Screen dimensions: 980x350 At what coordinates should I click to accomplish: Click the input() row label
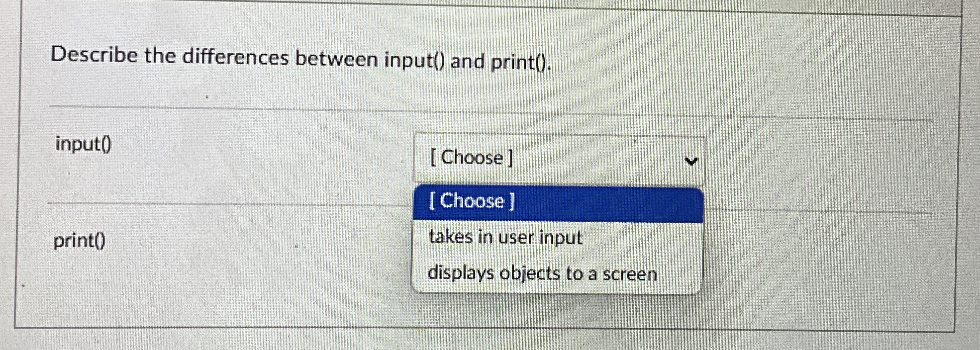83,145
